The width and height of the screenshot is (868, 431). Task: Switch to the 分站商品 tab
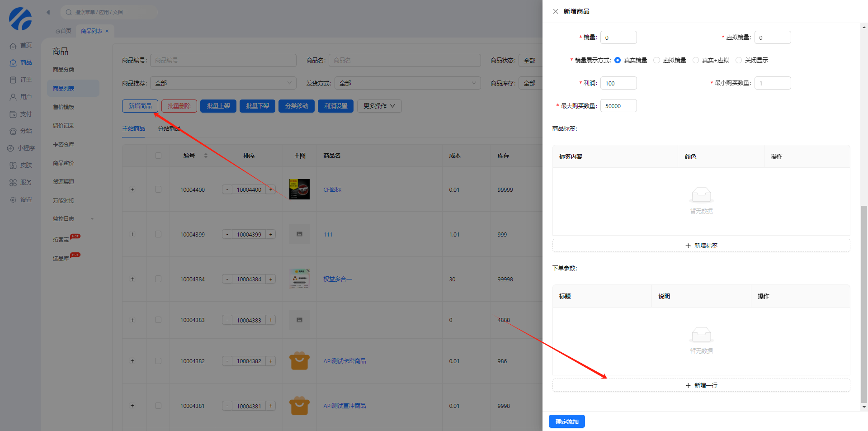point(169,128)
